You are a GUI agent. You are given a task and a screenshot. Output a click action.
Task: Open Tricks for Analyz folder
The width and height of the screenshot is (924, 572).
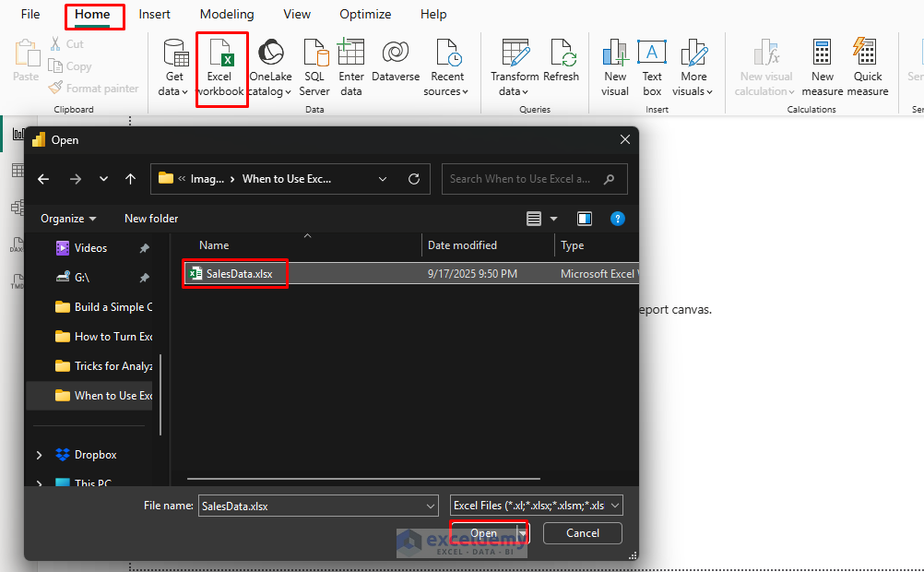tap(103, 366)
